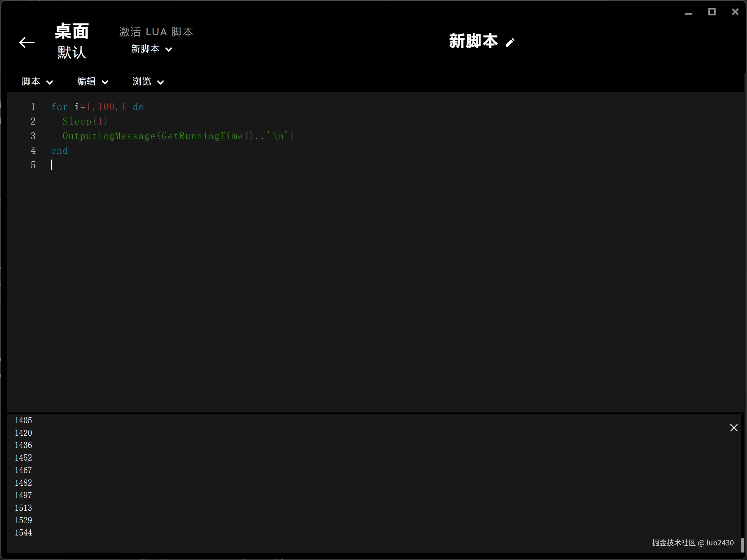
Task: Open the 浏览 menu
Action: pyautogui.click(x=142, y=81)
